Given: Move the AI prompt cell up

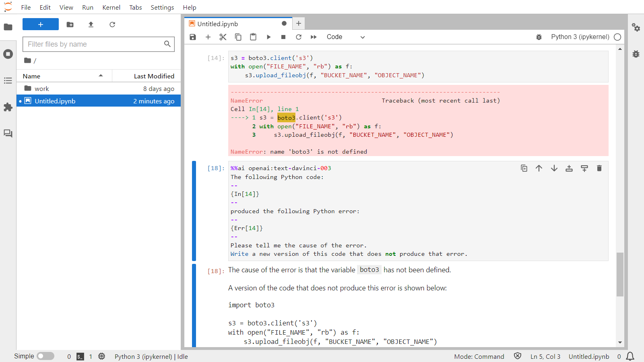Looking at the screenshot, I should pyautogui.click(x=539, y=168).
